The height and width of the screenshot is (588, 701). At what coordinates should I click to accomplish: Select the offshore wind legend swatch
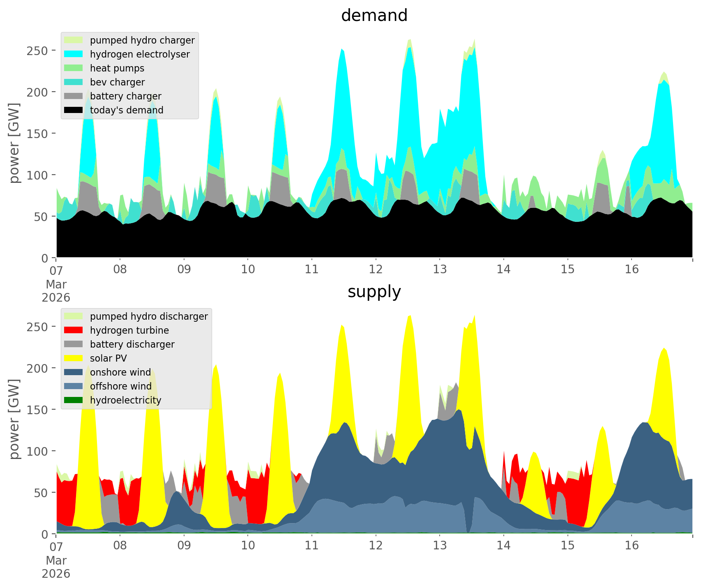tap(74, 386)
